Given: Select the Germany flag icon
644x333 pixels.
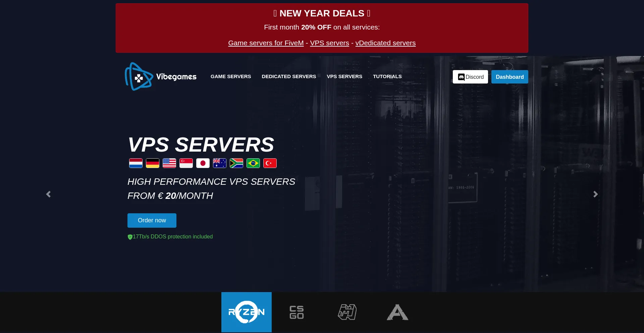Looking at the screenshot, I should click(x=152, y=163).
